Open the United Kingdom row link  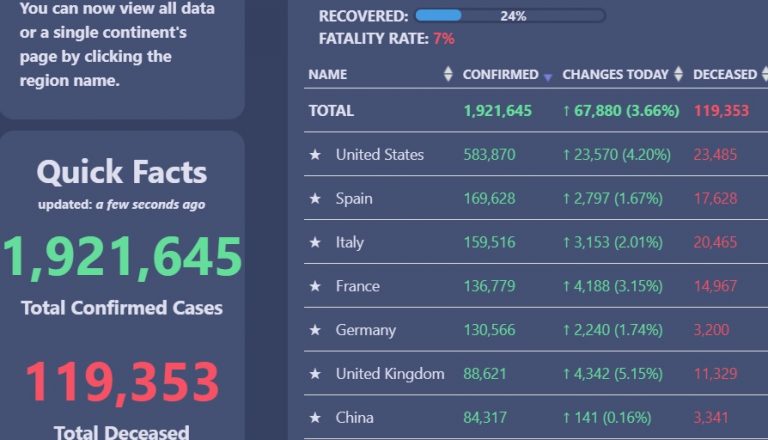coord(390,374)
